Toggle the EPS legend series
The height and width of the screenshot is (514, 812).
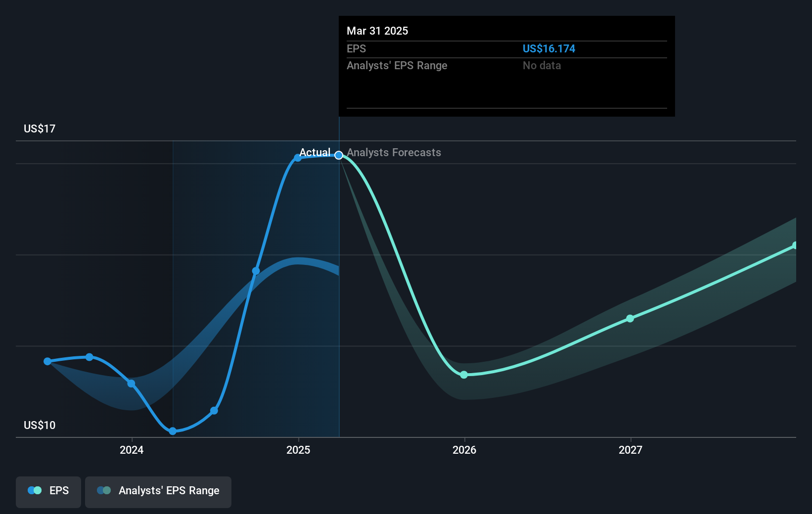pyautogui.click(x=48, y=492)
